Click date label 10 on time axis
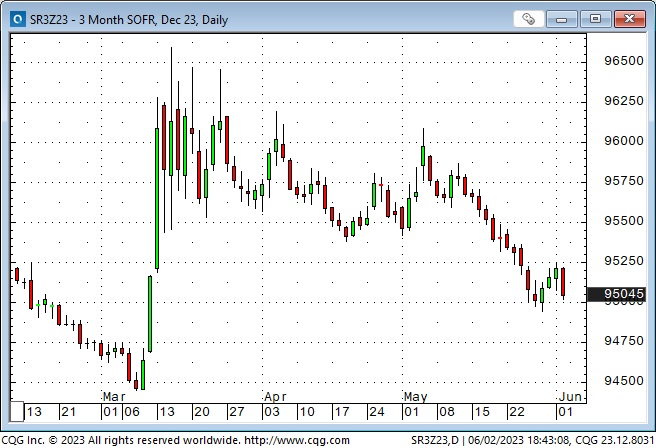This screenshot has width=656, height=448. pyautogui.click(x=307, y=412)
